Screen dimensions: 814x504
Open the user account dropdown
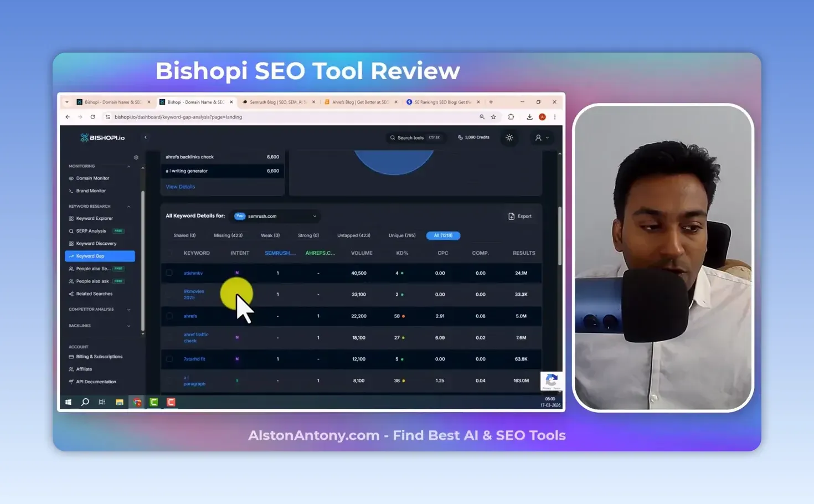point(542,137)
